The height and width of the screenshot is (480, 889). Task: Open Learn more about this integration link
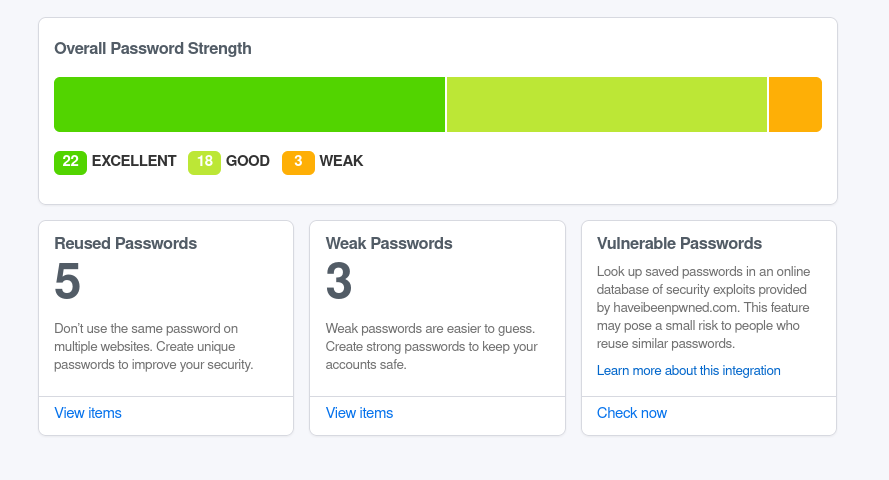tap(688, 370)
